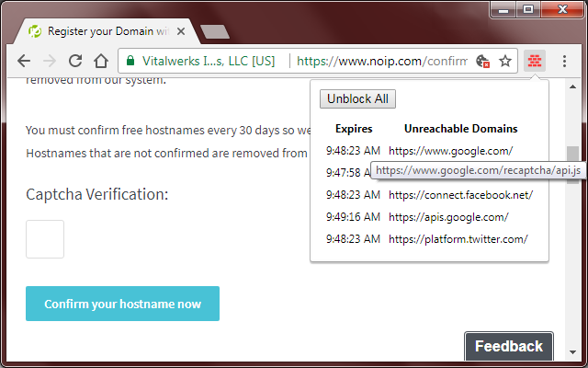The image size is (588, 368).
Task: Select https://connect.facebook.net/ domain row
Action: (x=429, y=195)
